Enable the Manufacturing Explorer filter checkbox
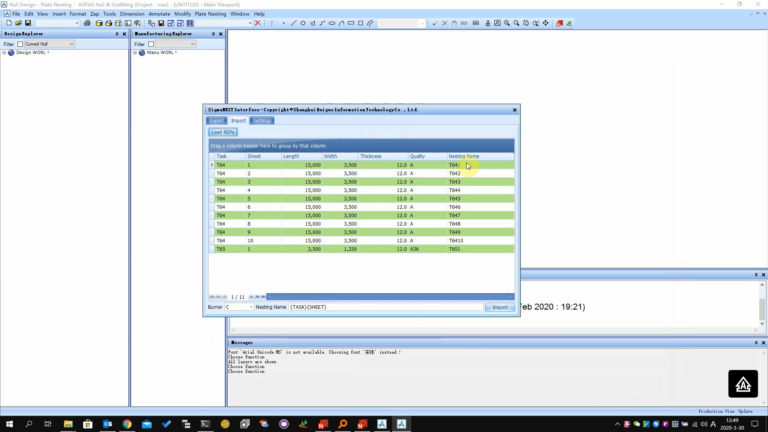The width and height of the screenshot is (768, 432). (x=151, y=44)
